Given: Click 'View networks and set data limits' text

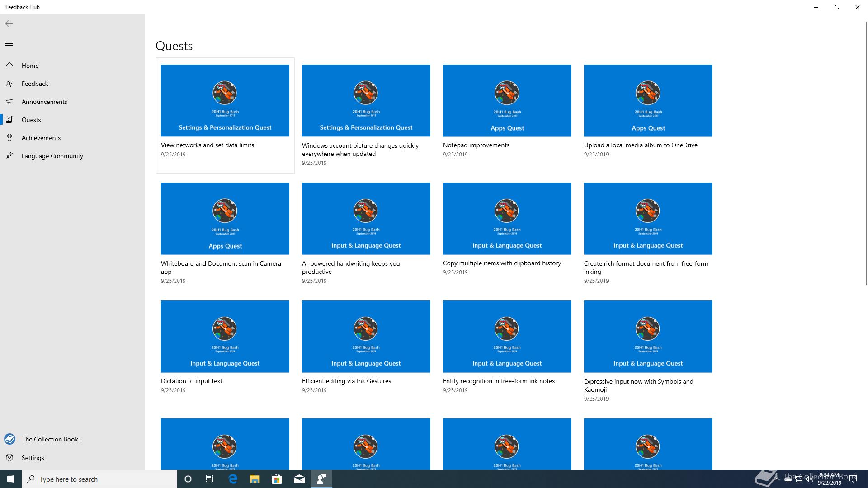Looking at the screenshot, I should [208, 145].
